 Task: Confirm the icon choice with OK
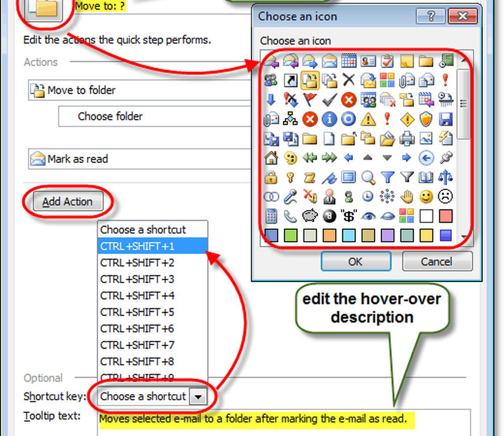pyautogui.click(x=355, y=262)
